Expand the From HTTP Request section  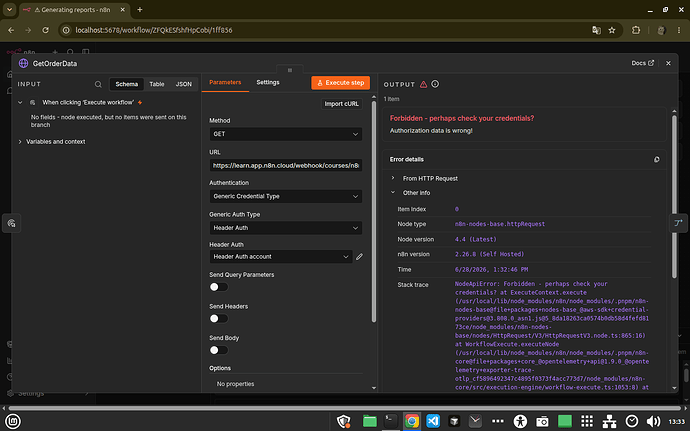click(x=393, y=178)
